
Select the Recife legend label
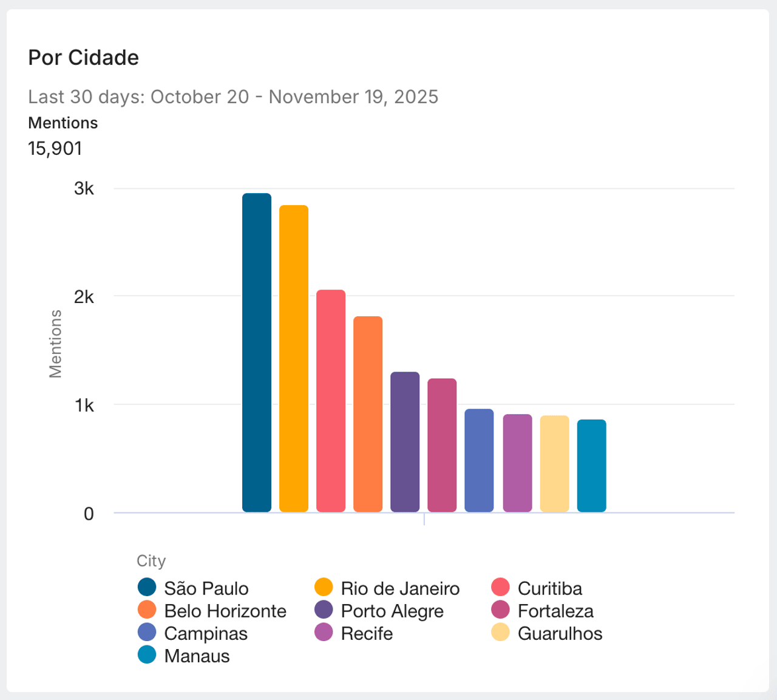click(x=367, y=633)
